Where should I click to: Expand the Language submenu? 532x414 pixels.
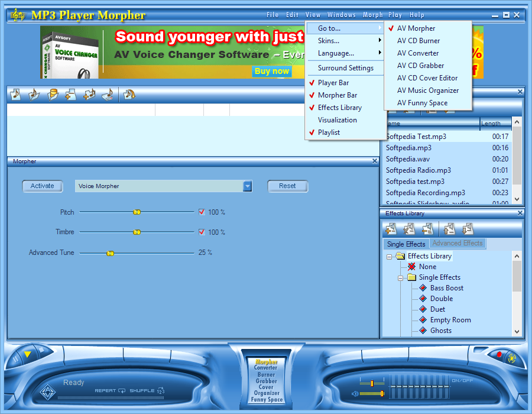pos(346,53)
